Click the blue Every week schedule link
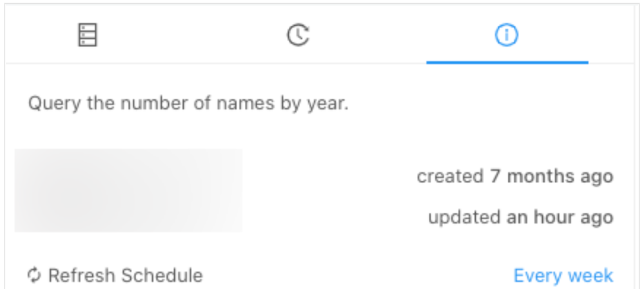Image resolution: width=644 pixels, height=289 pixels. point(563,275)
